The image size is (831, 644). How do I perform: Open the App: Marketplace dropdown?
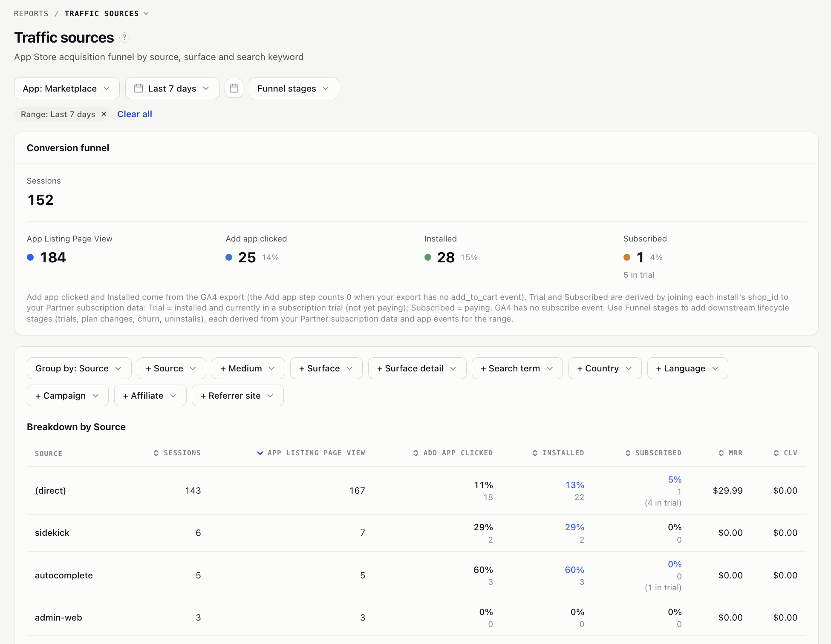(x=67, y=88)
